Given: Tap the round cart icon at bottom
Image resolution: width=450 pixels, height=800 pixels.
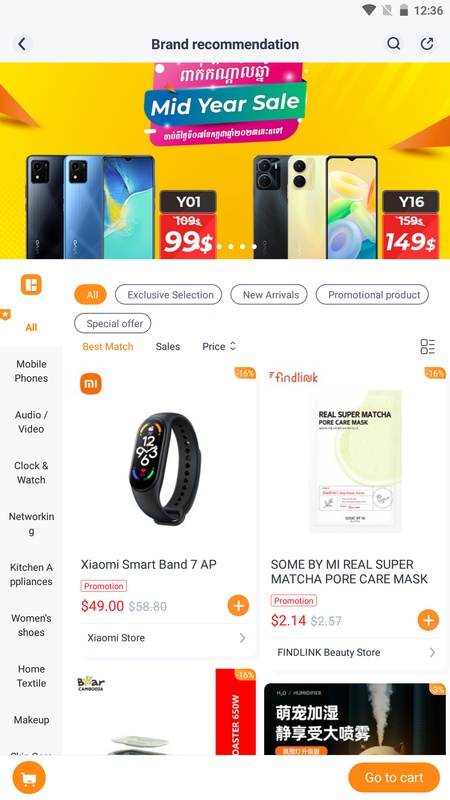Looking at the screenshot, I should pyautogui.click(x=29, y=778).
